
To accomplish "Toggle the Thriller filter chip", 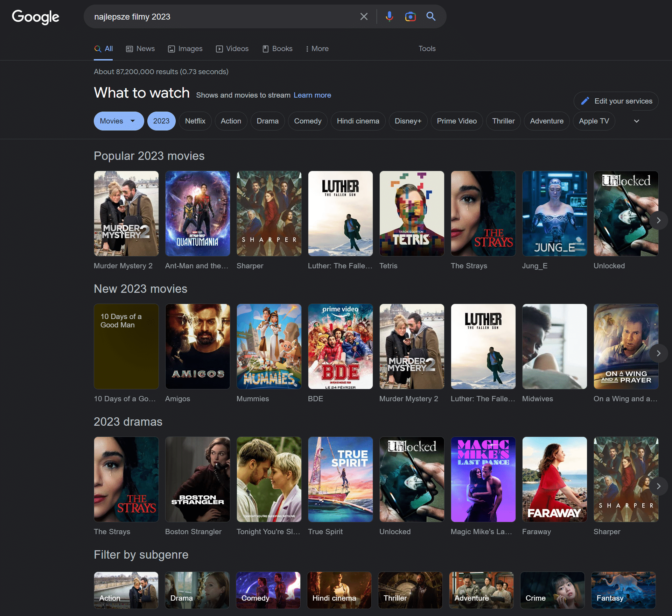I will (x=503, y=121).
